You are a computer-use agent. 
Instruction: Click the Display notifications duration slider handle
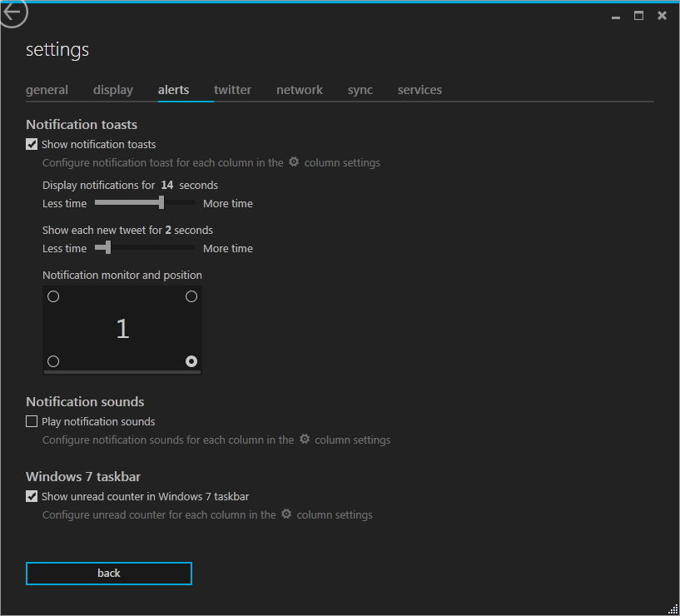click(x=161, y=202)
